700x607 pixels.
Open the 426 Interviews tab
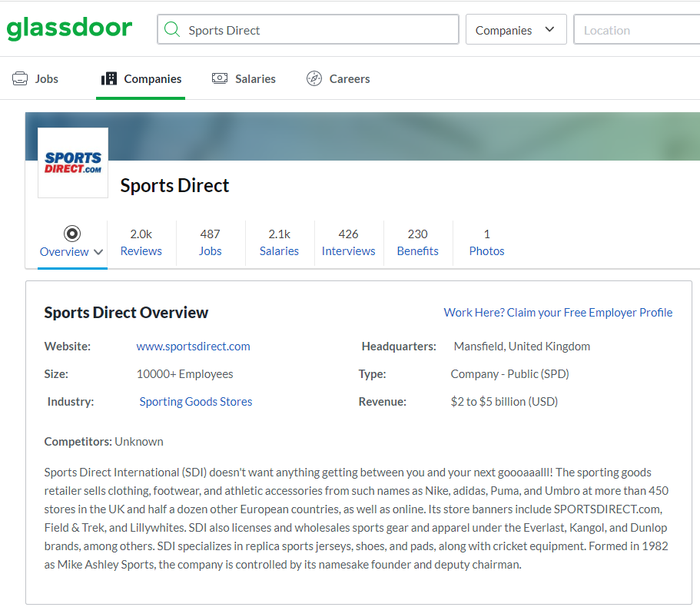pos(349,243)
